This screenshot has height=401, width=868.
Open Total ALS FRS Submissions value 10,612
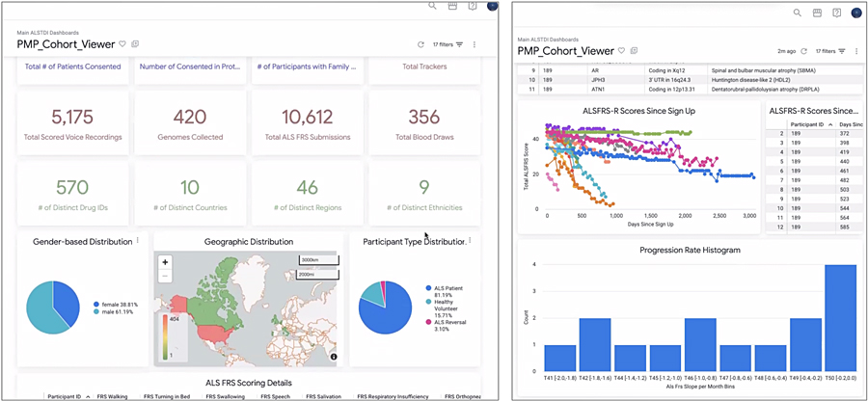[308, 118]
